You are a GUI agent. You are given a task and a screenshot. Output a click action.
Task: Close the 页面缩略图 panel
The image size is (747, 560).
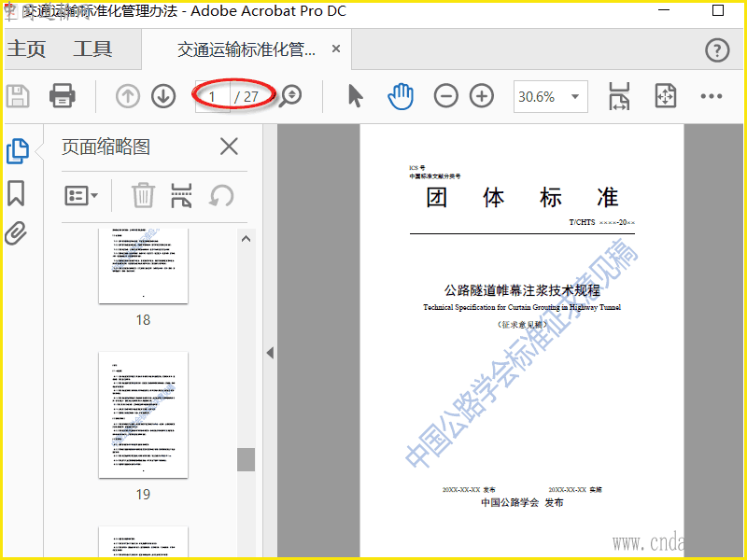tap(229, 147)
